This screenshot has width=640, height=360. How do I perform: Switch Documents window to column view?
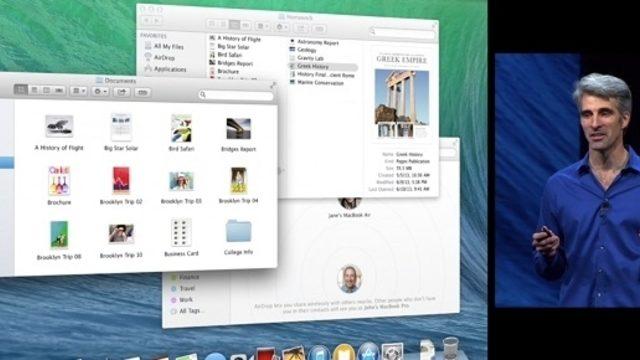[47, 90]
